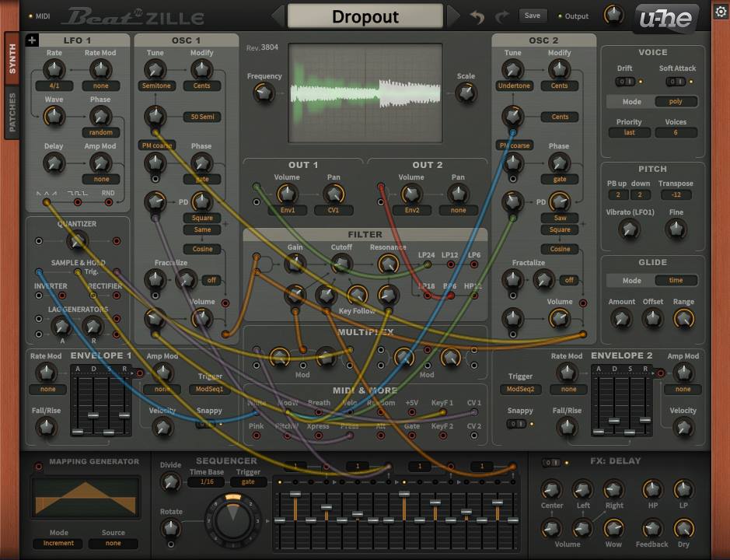730x560 pixels.
Task: Open the settings gear icon
Action: (x=720, y=12)
